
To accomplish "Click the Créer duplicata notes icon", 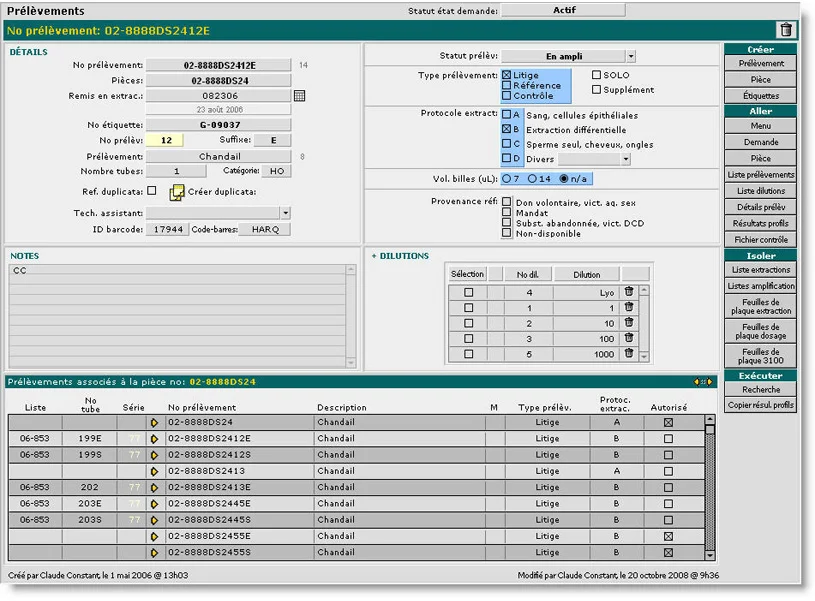I will pyautogui.click(x=177, y=192).
